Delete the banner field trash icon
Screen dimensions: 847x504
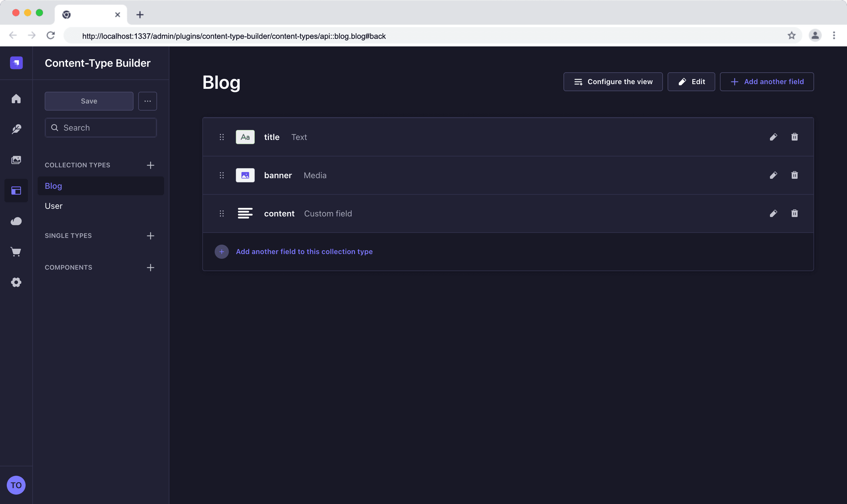tap(794, 175)
